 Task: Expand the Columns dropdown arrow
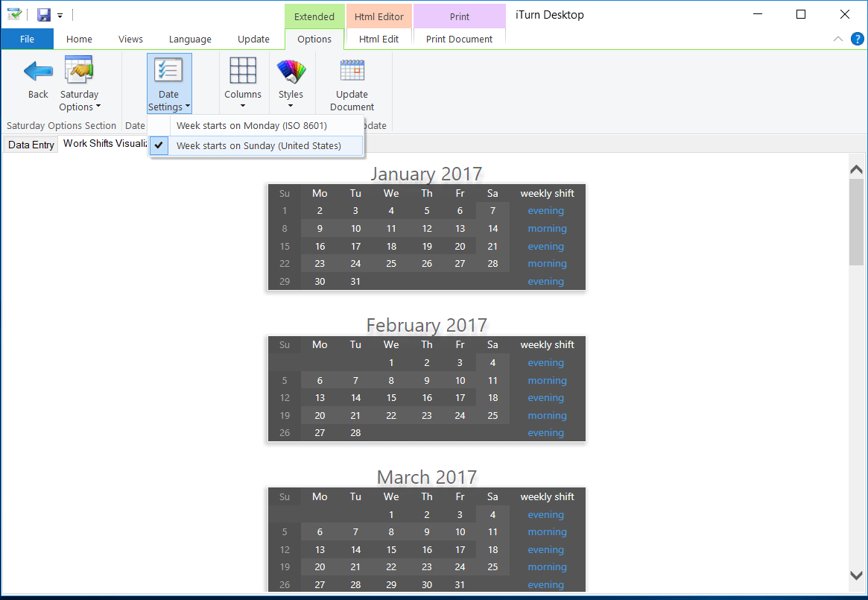click(x=243, y=106)
